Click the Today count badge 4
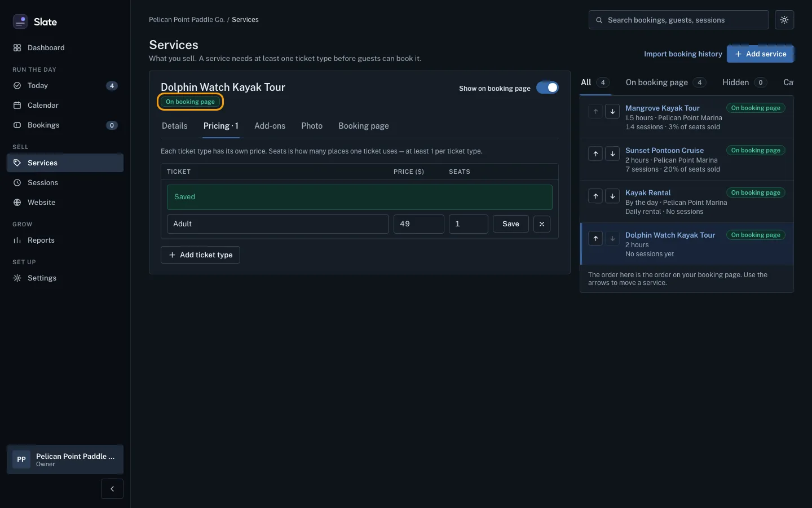Screen dimensions: 812x508 112,86
